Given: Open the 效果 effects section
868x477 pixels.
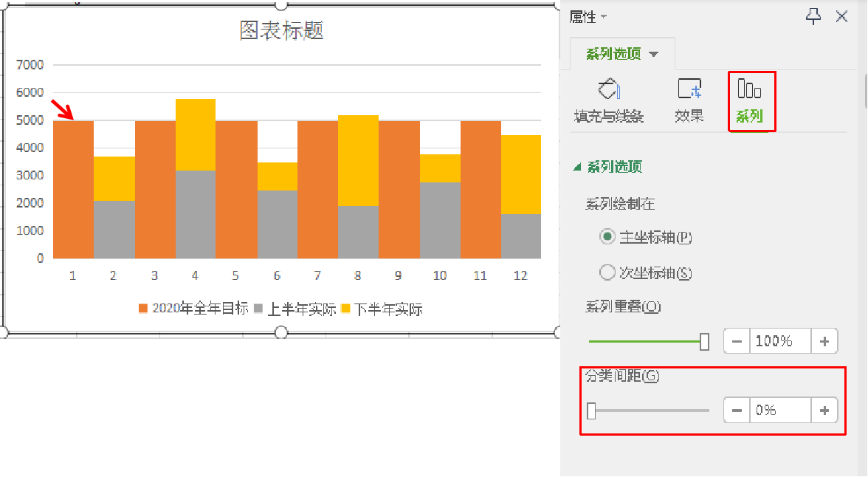Looking at the screenshot, I should pos(689,101).
